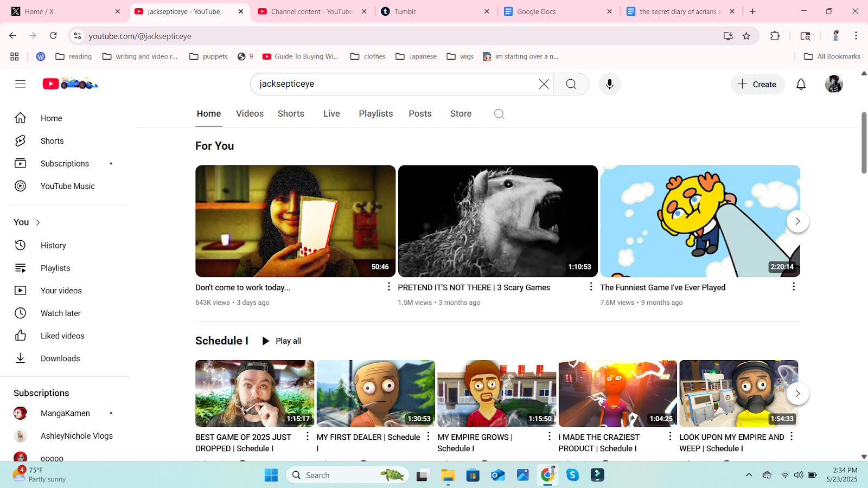Open the notifications bell
This screenshot has height=488, width=868.
(x=801, y=84)
